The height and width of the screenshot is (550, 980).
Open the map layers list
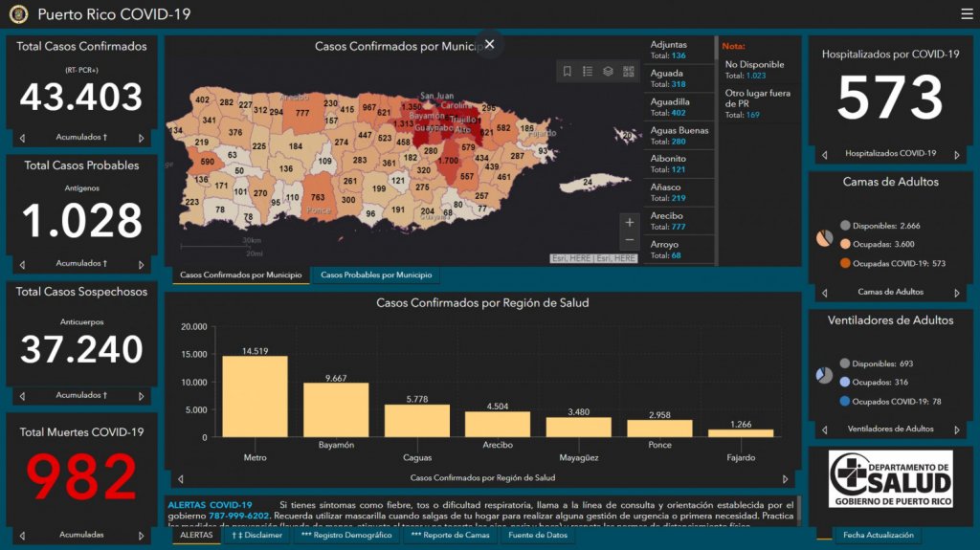tap(608, 72)
